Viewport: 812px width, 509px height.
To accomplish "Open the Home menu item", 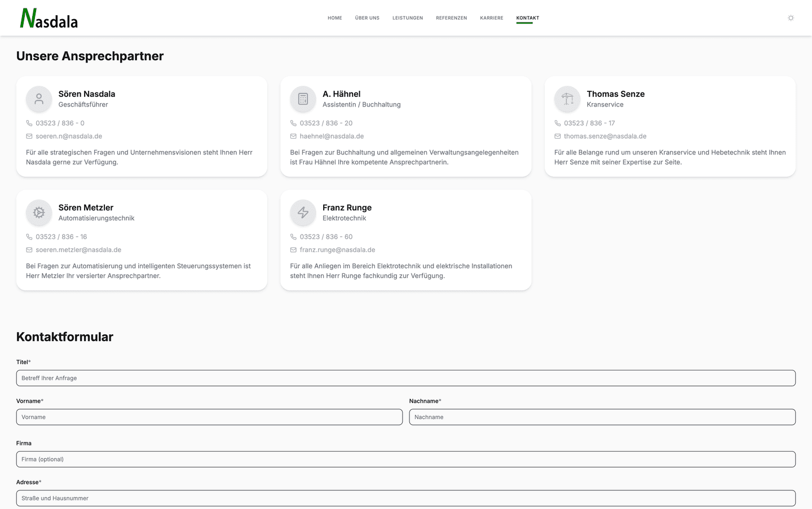I will [x=335, y=18].
